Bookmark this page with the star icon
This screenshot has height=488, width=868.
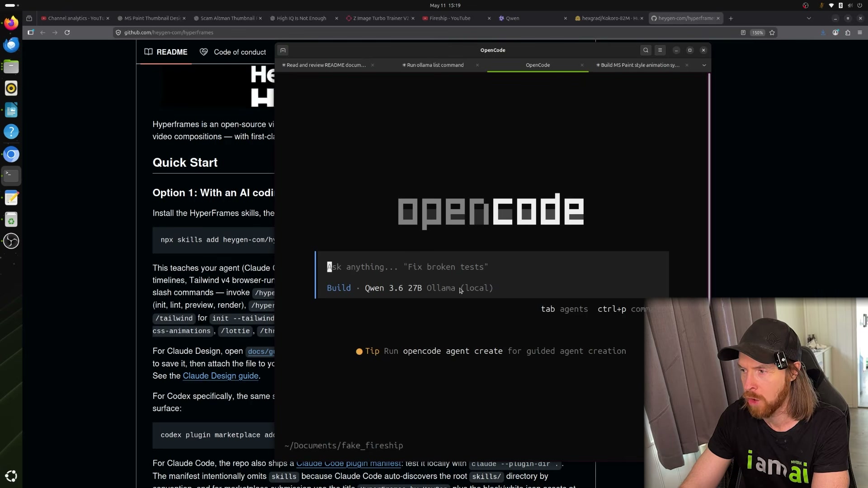[772, 33]
